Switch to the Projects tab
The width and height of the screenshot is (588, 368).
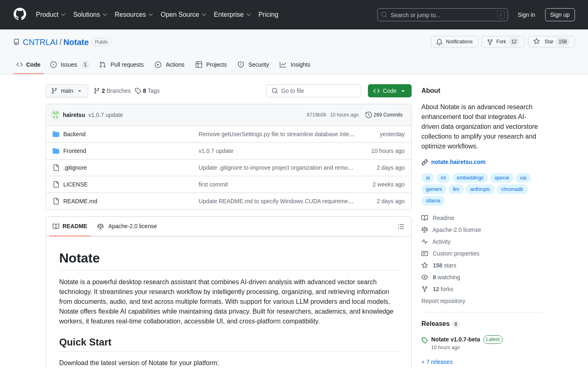pyautogui.click(x=211, y=65)
